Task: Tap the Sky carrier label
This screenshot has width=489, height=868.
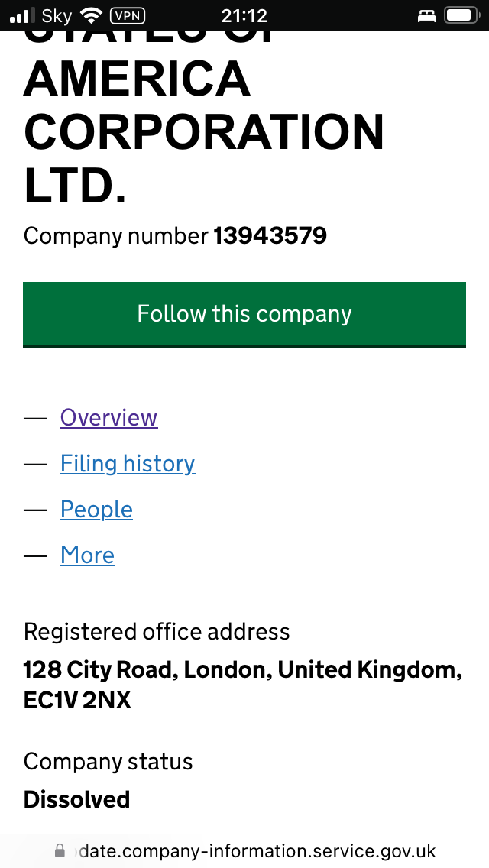Action: pos(57,15)
